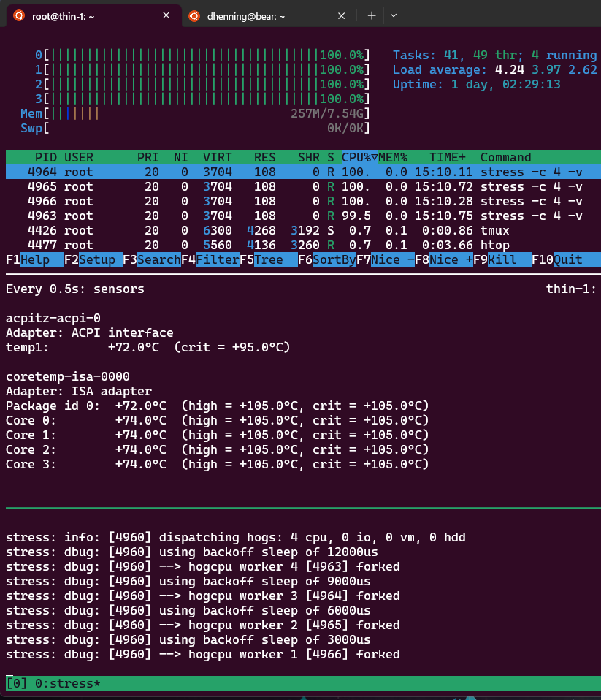Open F6 SortBy menu
Screen dimensions: 601x700
(x=327, y=260)
